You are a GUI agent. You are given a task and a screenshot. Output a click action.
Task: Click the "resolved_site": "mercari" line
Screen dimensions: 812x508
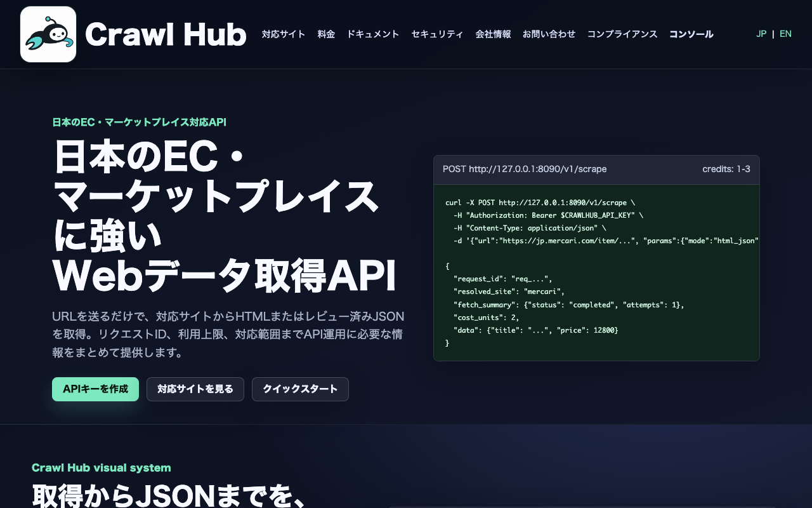[x=509, y=291]
